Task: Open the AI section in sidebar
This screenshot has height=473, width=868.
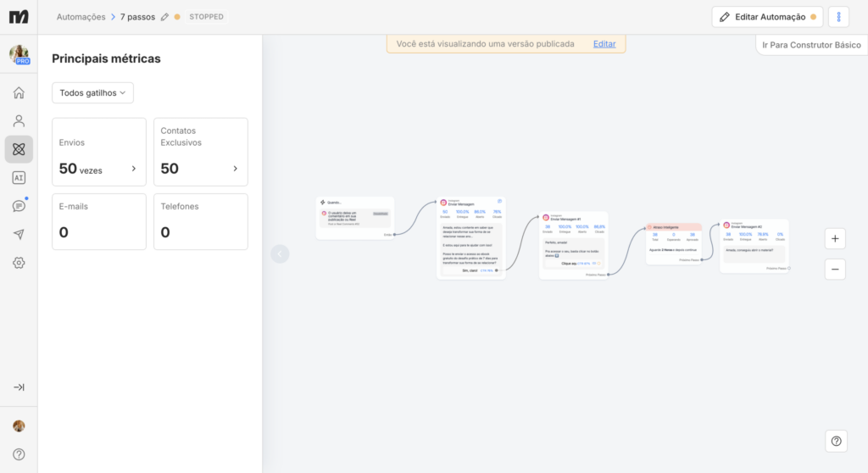Action: pyautogui.click(x=19, y=177)
